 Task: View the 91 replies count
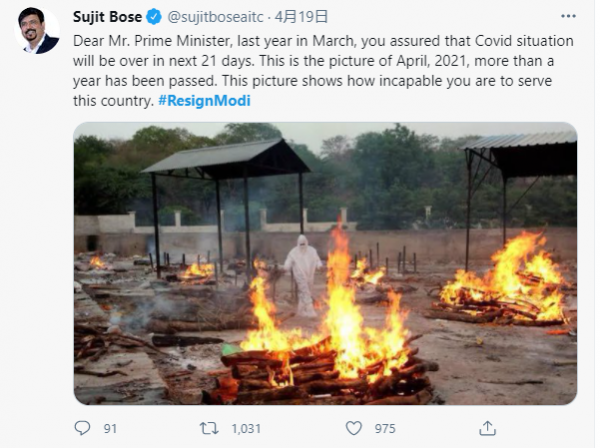(x=110, y=428)
